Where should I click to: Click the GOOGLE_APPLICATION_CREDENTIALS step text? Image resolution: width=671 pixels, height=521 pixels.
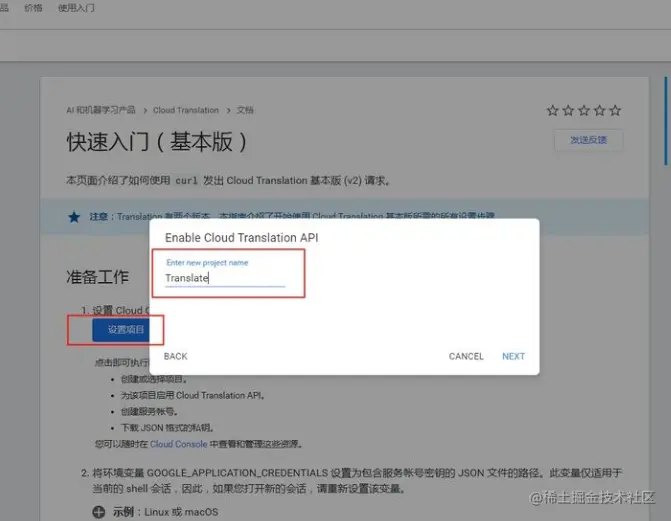tap(357, 480)
